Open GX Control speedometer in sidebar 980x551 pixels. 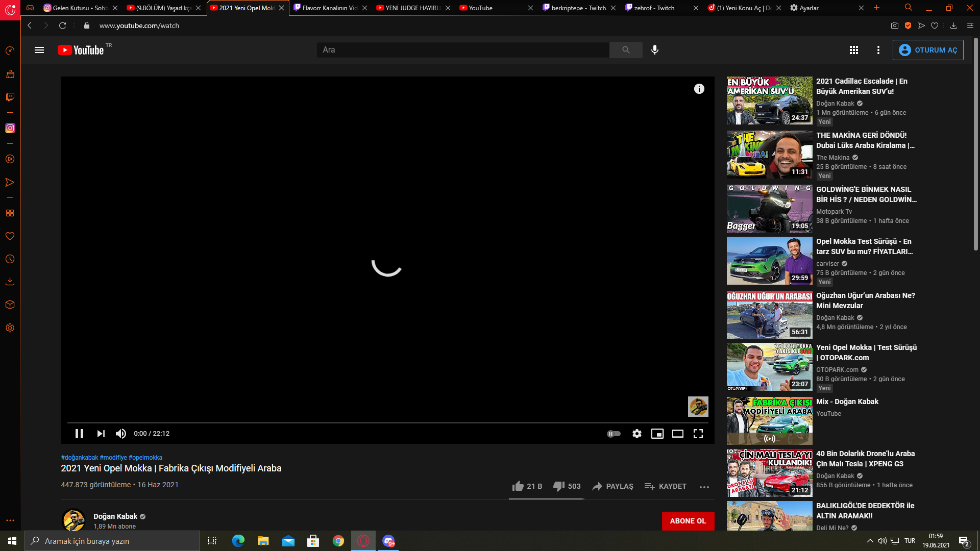[x=10, y=51]
